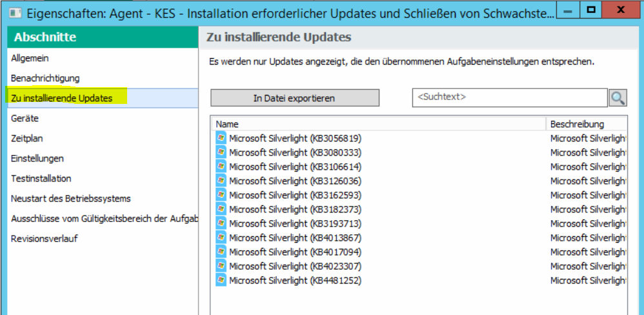Select Microsoft Silverlight (KB3126036) row
Image resolution: width=644 pixels, height=315 pixels.
pos(419,181)
